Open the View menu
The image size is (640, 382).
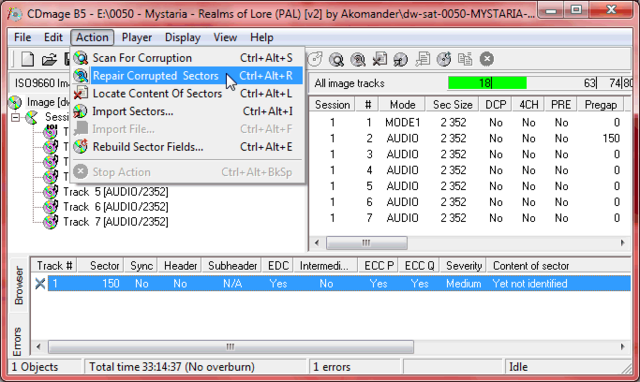[225, 38]
